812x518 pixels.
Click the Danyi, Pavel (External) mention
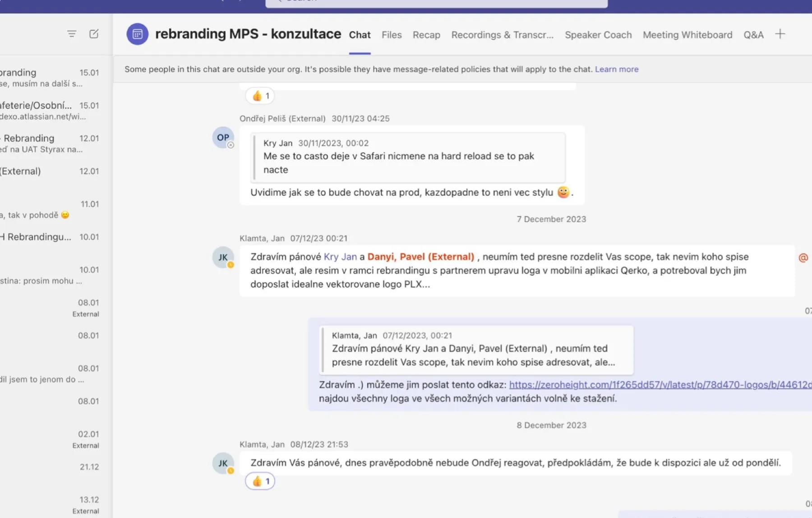pos(421,257)
